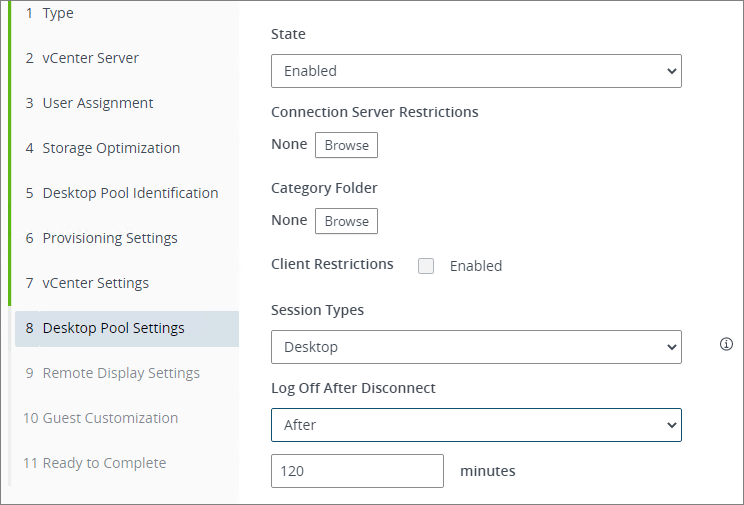Open Remote Display Settings step
744x505 pixels.
tap(120, 373)
